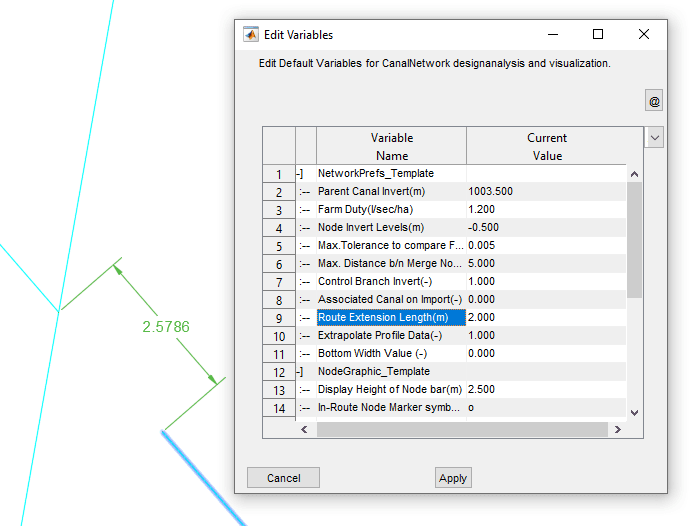Screen dimensions: 691x526
Task: Click the highlighted Route Extension Length(m) cell
Action: coord(391,318)
